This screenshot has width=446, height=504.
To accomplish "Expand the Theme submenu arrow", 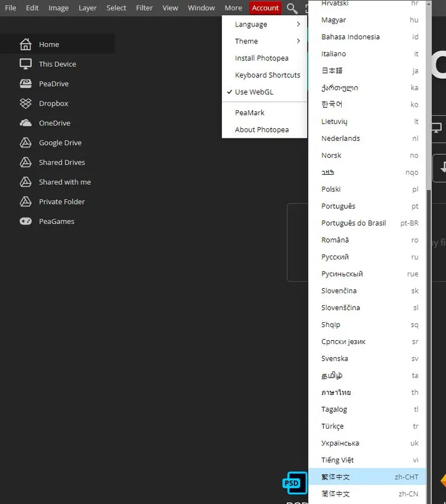I will point(298,41).
